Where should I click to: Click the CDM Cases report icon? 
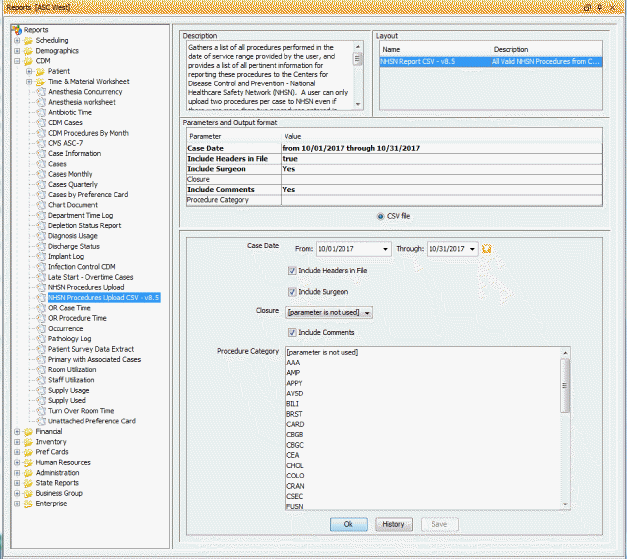click(x=41, y=123)
